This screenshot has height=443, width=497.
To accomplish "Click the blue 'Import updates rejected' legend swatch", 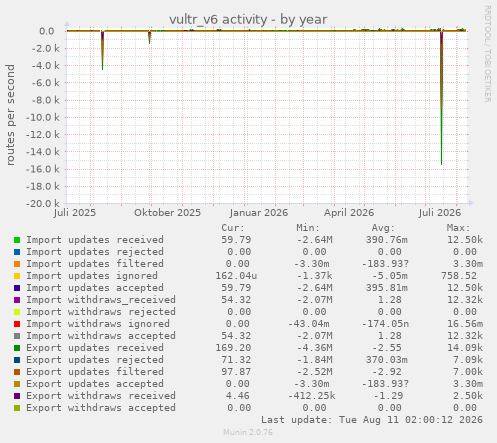I will tap(17, 252).
